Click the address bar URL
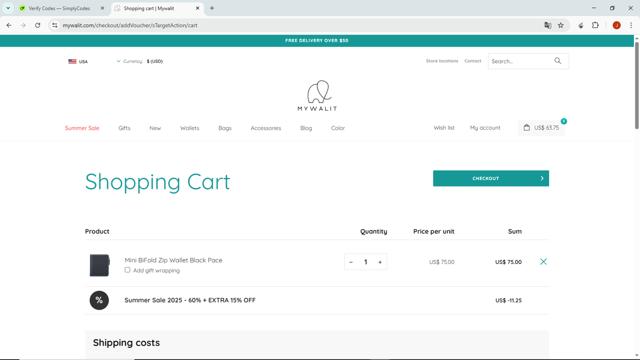 point(130,25)
